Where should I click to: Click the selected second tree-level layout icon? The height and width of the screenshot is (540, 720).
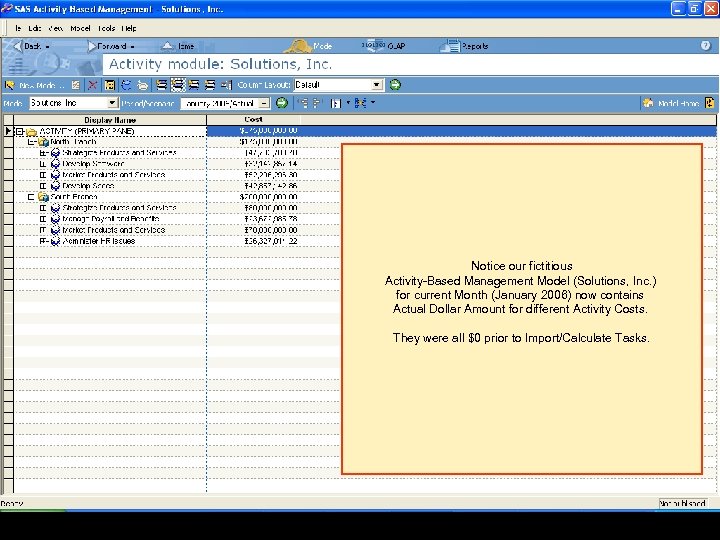(178, 85)
